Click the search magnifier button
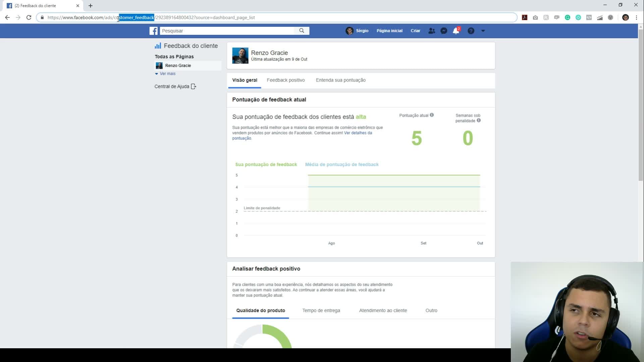644x362 pixels. click(302, 31)
